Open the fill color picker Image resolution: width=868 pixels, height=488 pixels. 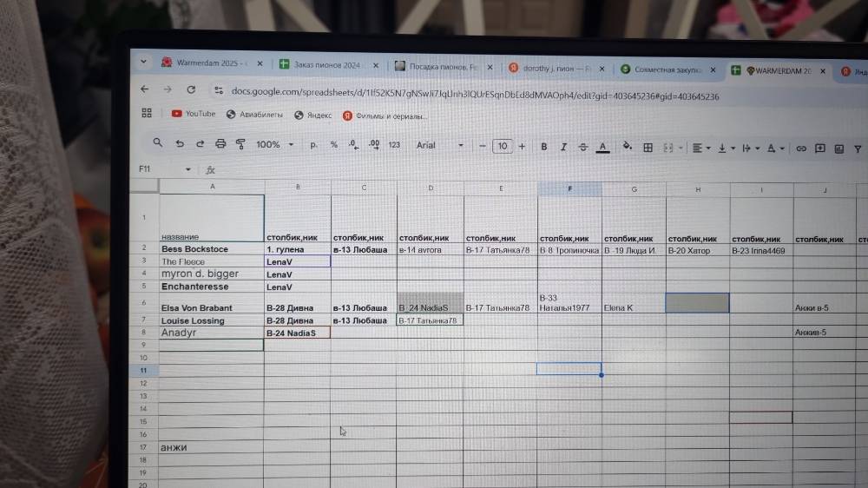click(628, 147)
